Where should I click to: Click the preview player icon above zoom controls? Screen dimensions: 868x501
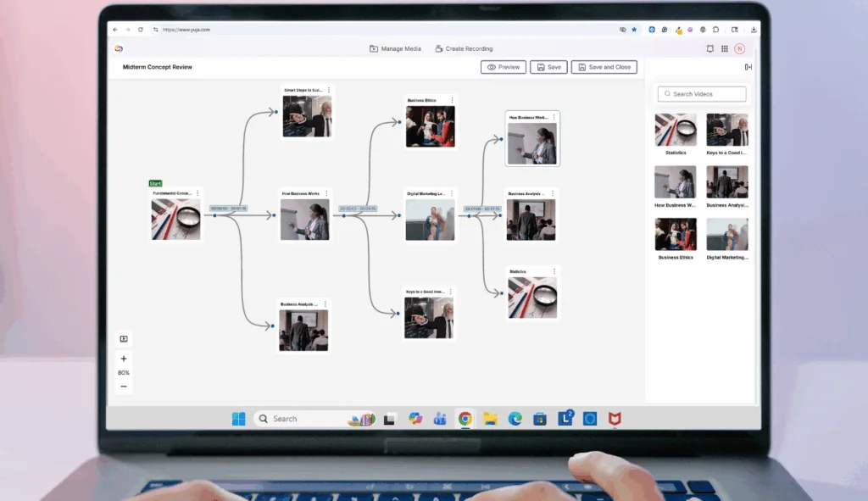[x=124, y=339]
